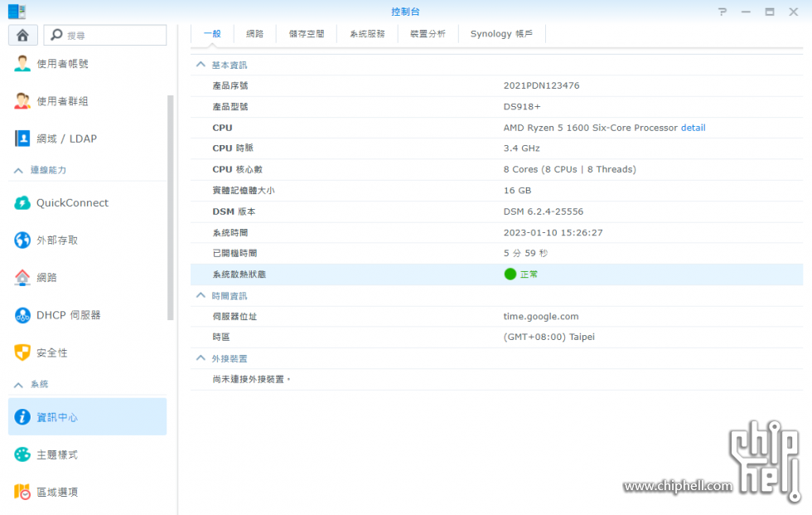812x515 pixels.
Task: Switch to the Synology 帳戶 tab
Action: coord(501,34)
